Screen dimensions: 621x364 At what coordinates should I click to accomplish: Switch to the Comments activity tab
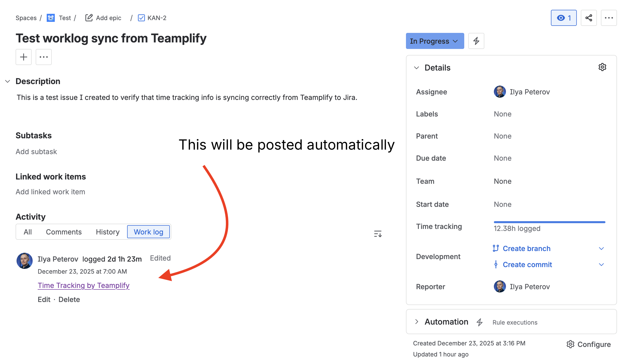click(64, 232)
